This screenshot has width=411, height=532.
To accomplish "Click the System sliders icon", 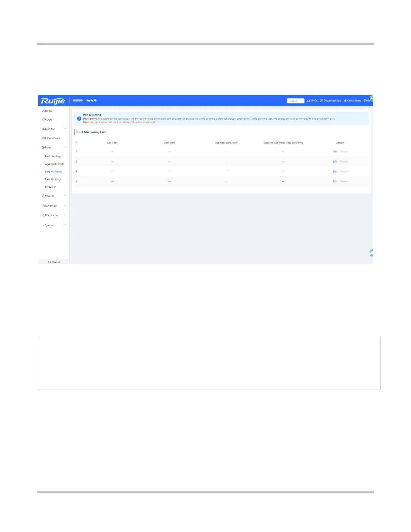I will 43,225.
